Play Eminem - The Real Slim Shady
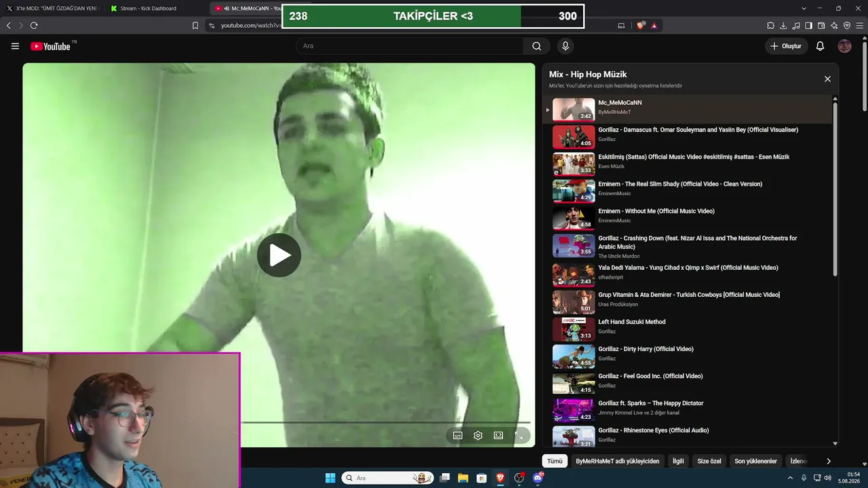This screenshot has width=868, height=488. (x=686, y=190)
